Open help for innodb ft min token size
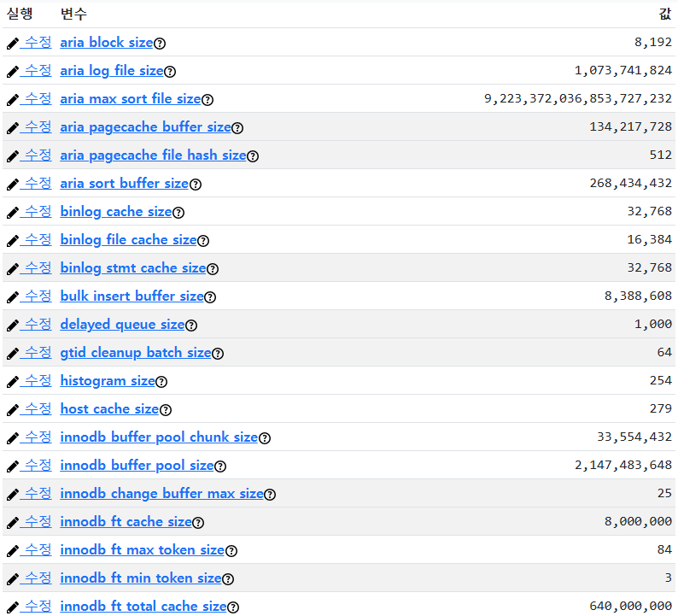Image resolution: width=678 pixels, height=616 pixels. [228, 578]
